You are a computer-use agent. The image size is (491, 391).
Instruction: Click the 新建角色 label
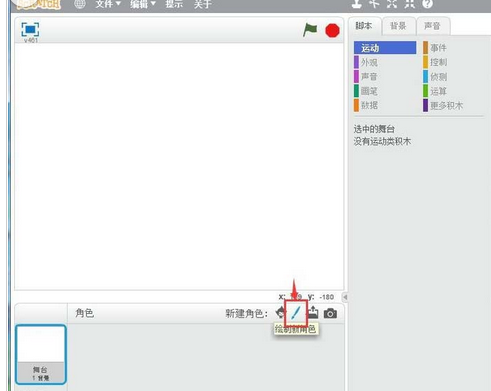(x=246, y=313)
